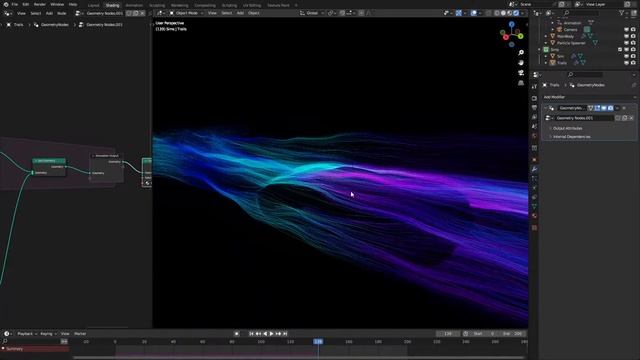Open the Scene properties tab icon
640x360 pixels.
(x=534, y=127)
